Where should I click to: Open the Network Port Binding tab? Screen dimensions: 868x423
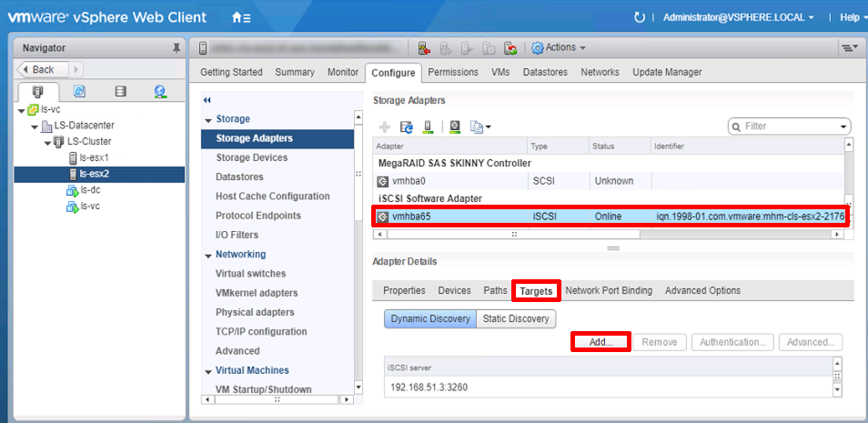point(609,291)
